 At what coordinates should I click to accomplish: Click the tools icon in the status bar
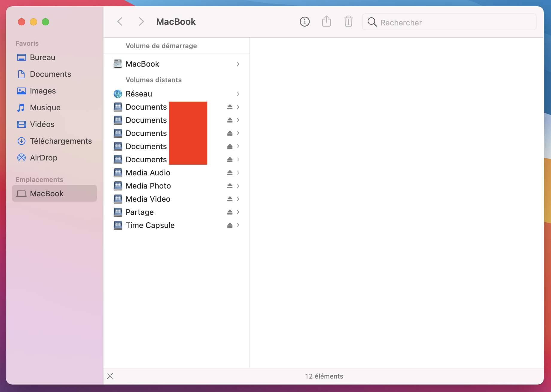(x=110, y=376)
